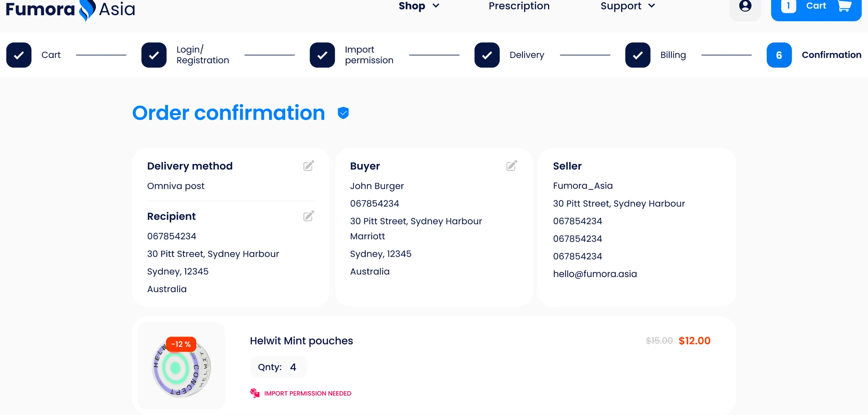Edit the Recipient details
Image resolution: width=868 pixels, height=415 pixels.
coord(309,216)
